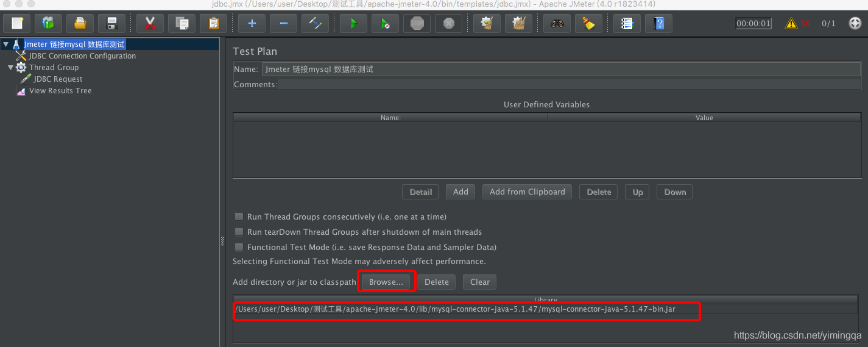Viewport: 868px width, 347px height.
Task: Enable Run Thread Groups consecutively checkbox
Action: pos(239,216)
